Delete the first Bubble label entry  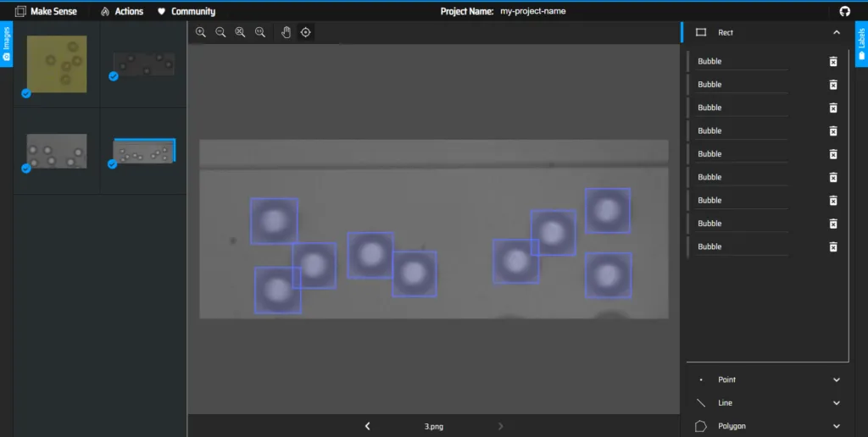tap(833, 62)
